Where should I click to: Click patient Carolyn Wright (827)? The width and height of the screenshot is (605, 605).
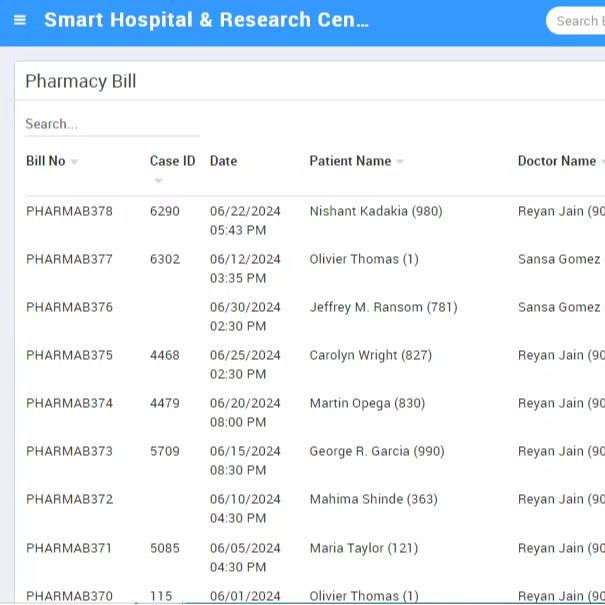click(370, 355)
